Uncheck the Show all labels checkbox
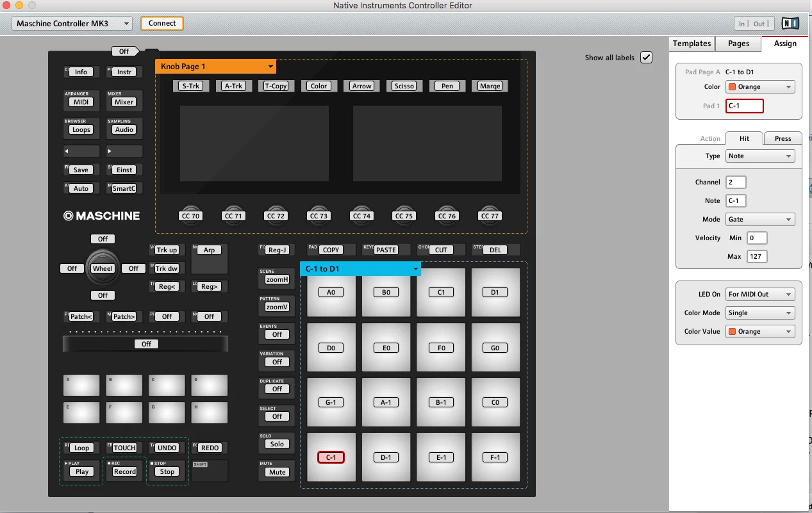Screen dimensions: 812x513 coord(646,58)
